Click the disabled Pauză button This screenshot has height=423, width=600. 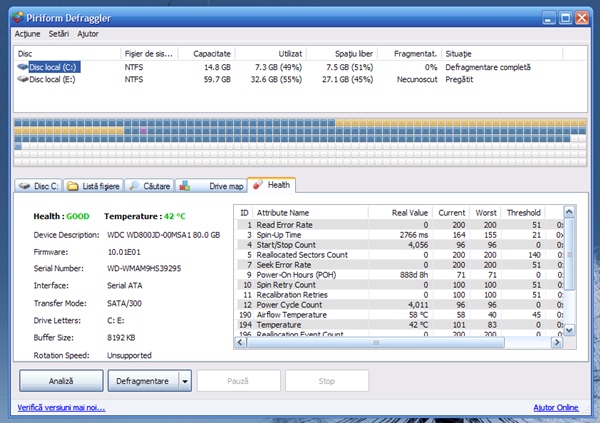[238, 381]
